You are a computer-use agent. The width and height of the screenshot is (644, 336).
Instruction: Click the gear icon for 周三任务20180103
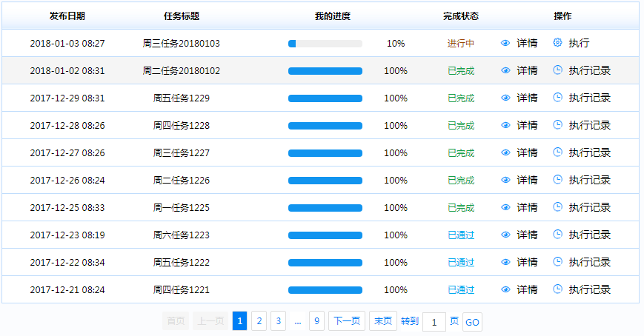558,43
